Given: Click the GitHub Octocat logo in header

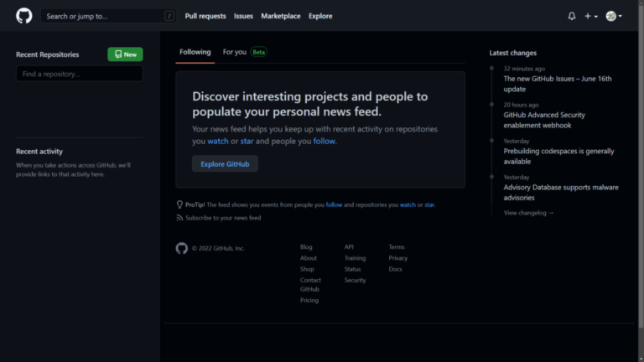Looking at the screenshot, I should 24,16.
